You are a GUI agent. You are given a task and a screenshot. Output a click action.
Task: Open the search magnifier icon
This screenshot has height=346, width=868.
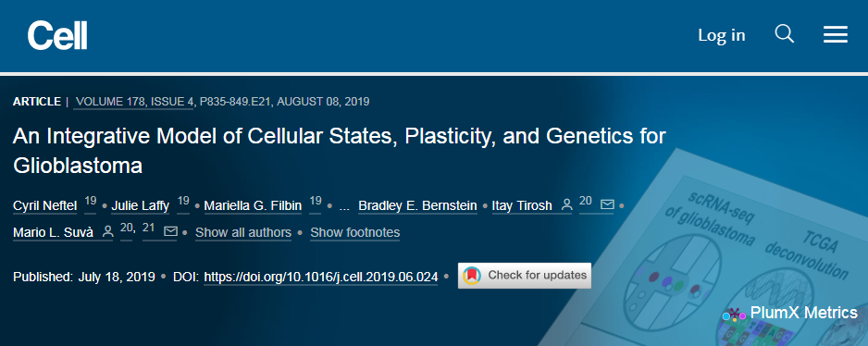(x=785, y=34)
